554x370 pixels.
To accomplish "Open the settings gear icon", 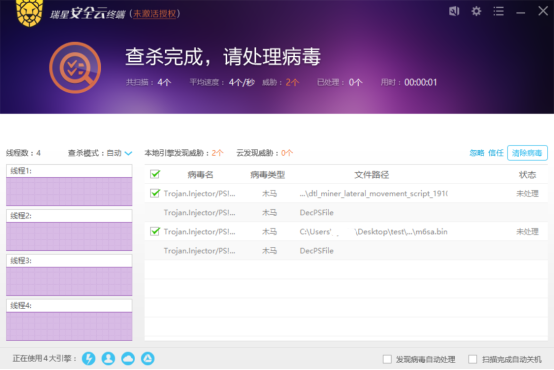I will point(476,11).
